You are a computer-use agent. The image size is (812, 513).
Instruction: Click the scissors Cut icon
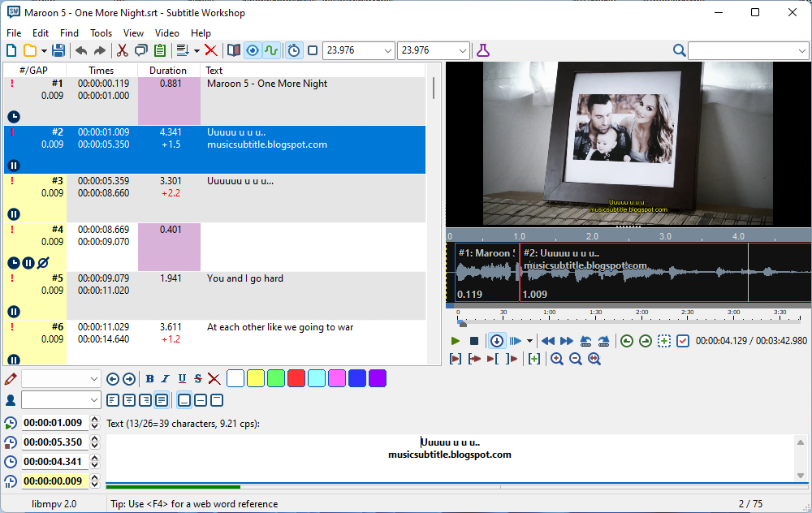[x=123, y=50]
